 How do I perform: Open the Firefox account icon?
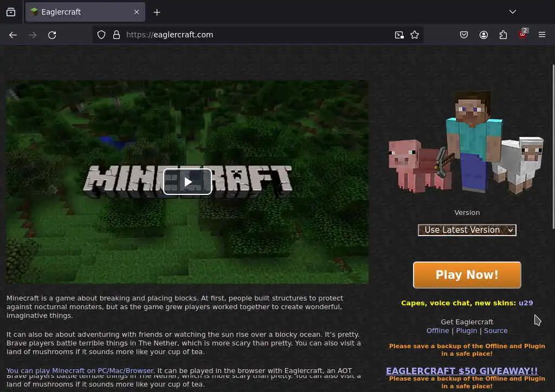(483, 35)
